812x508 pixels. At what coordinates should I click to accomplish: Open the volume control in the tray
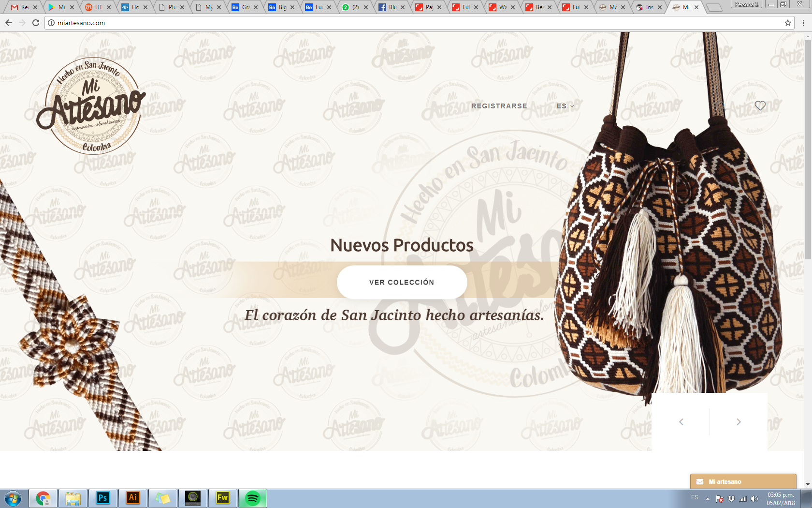[x=754, y=499]
